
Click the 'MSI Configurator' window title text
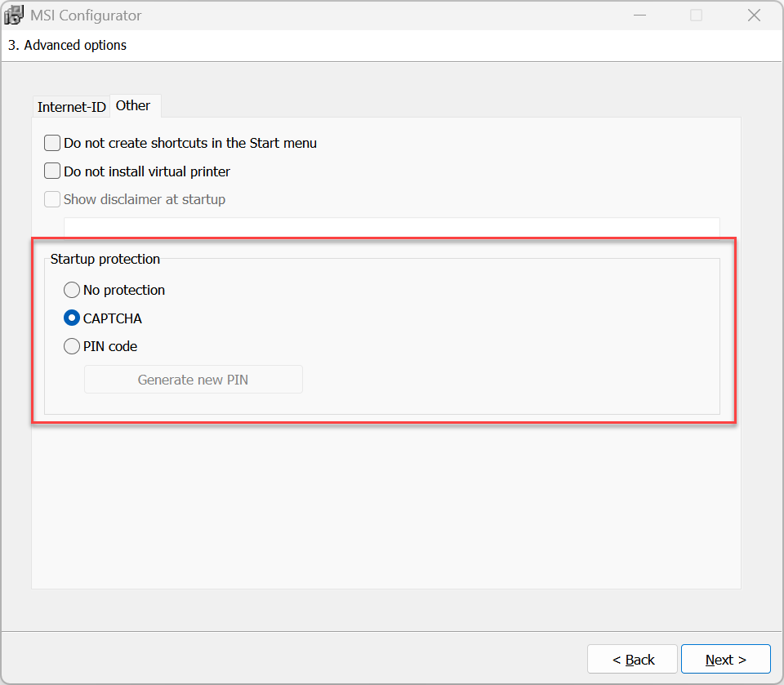[x=86, y=16]
